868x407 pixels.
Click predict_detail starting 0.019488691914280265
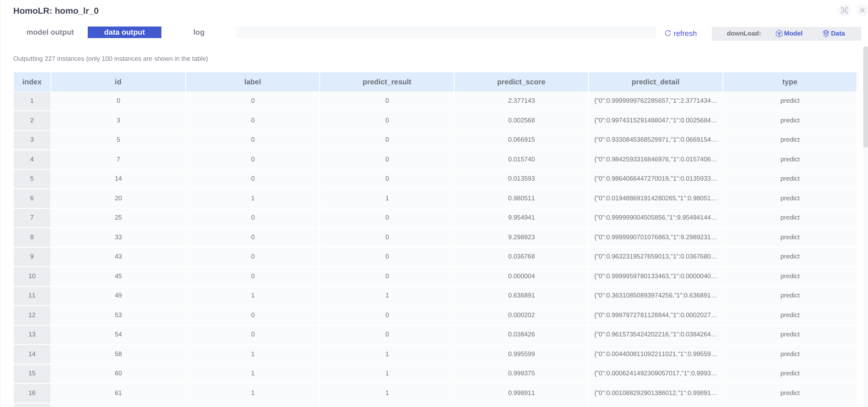656,198
